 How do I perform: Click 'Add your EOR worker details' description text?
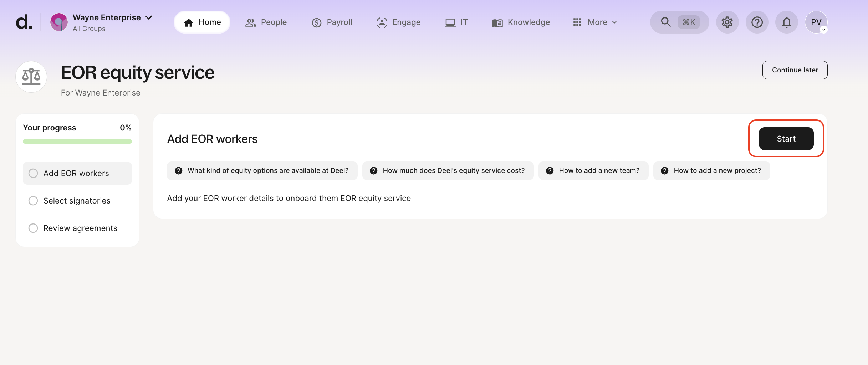(289, 198)
